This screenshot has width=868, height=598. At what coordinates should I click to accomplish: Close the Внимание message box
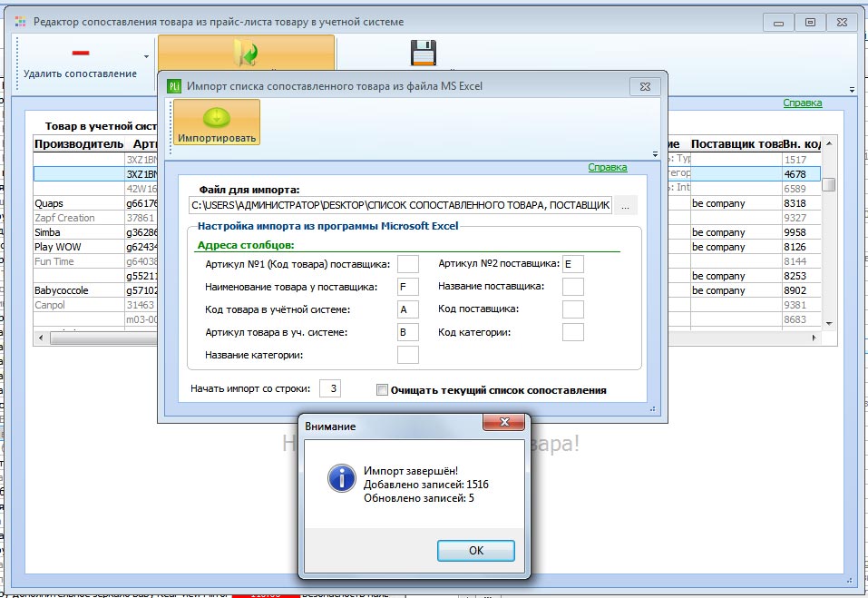pos(503,422)
